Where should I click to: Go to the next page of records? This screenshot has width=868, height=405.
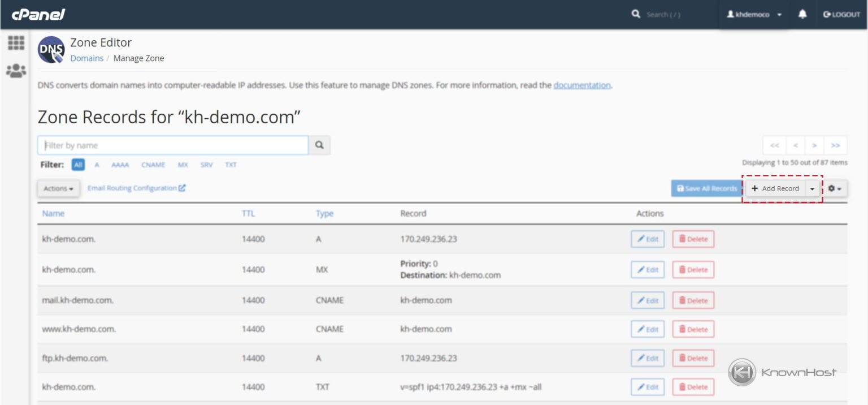814,145
